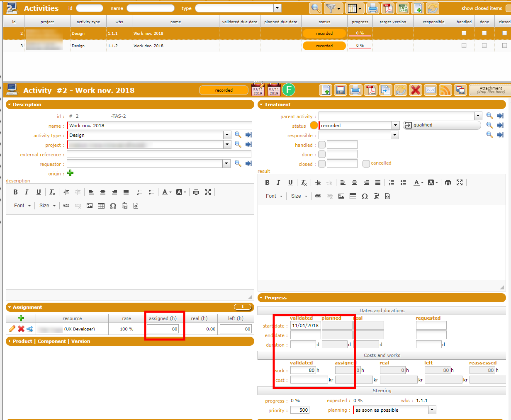The width and height of the screenshot is (511, 420).
Task: Delete the activity using the red X icon
Action: (415, 90)
